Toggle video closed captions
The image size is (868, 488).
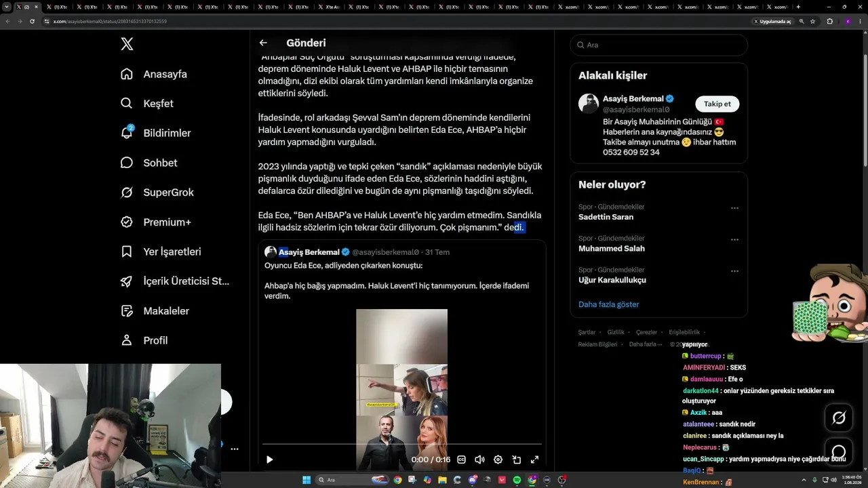point(462,460)
